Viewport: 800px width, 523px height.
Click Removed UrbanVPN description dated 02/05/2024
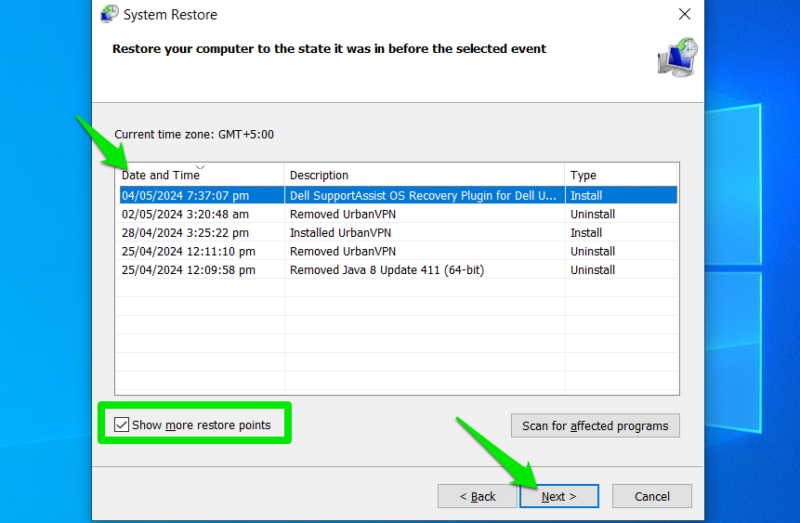coord(342,214)
